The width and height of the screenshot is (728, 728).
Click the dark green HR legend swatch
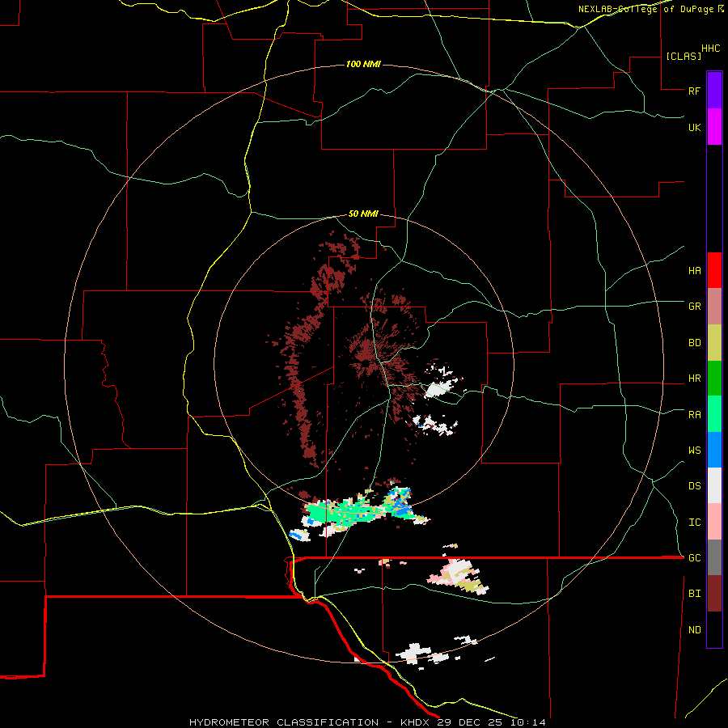click(x=714, y=379)
